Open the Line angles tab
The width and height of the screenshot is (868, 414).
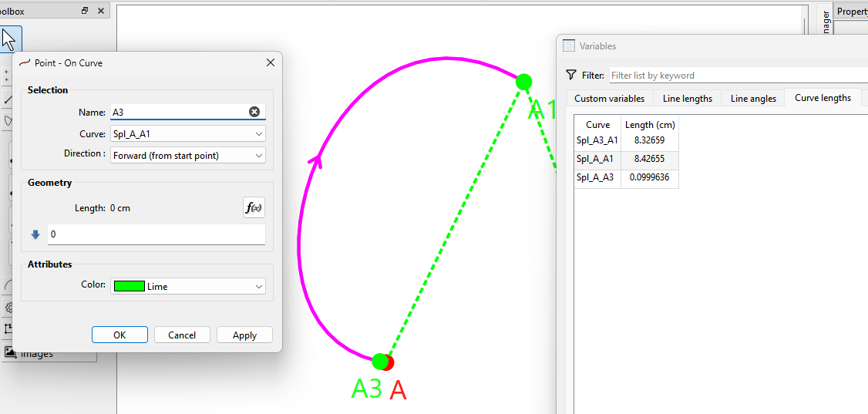[753, 99]
